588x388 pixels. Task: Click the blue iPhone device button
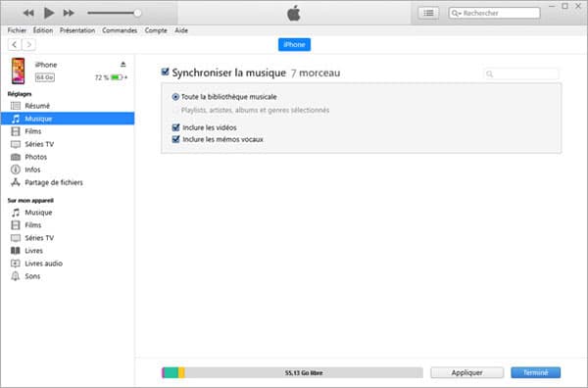[294, 45]
